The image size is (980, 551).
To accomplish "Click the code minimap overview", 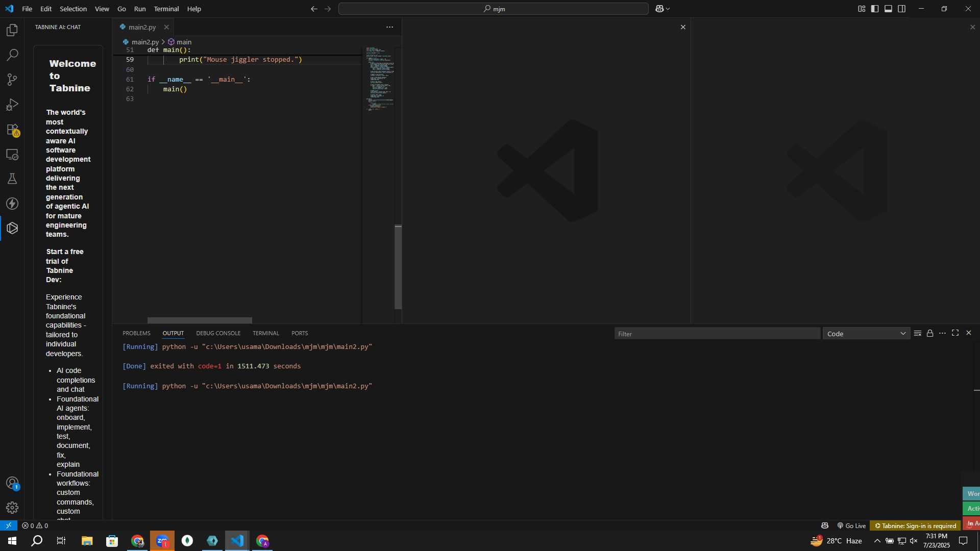I will click(380, 79).
